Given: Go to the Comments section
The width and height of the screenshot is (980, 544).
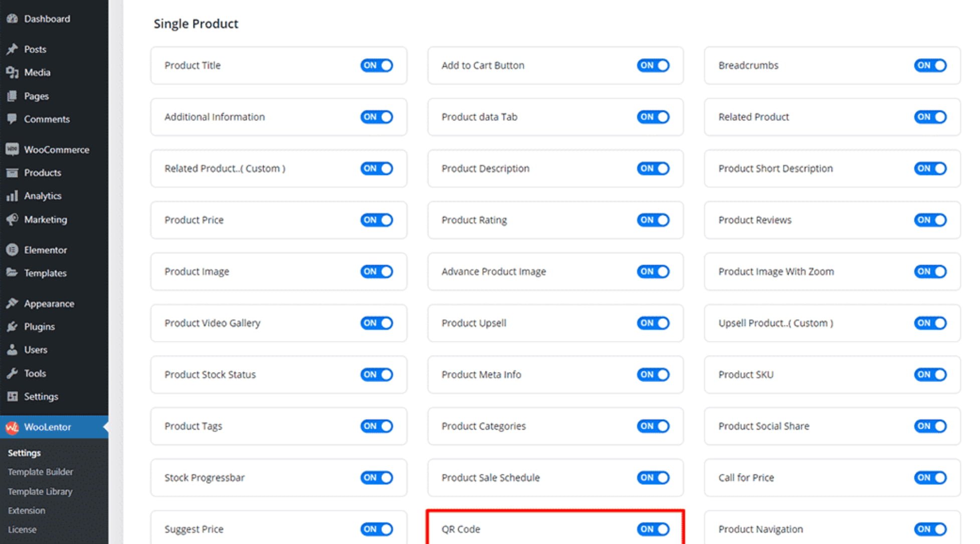Looking at the screenshot, I should [46, 119].
